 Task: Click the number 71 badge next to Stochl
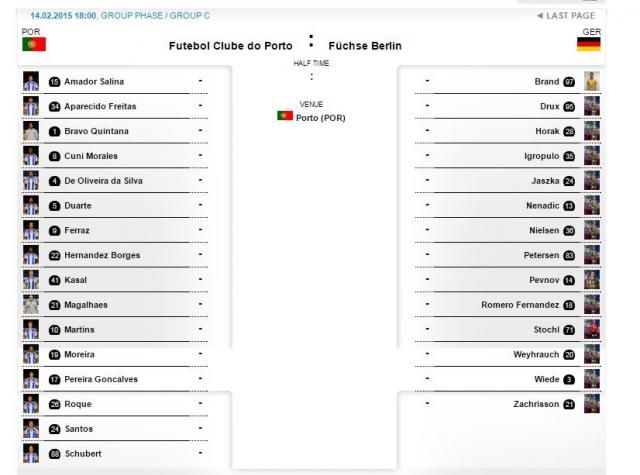569,330
